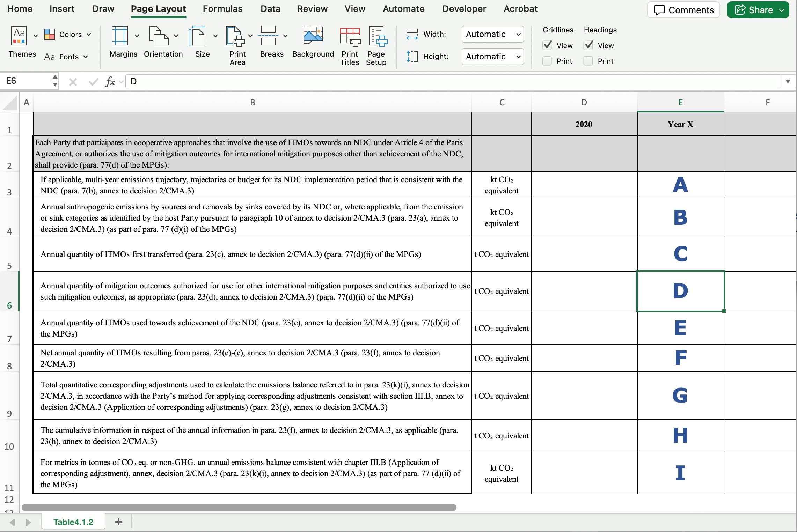Image resolution: width=797 pixels, height=532 pixels.
Task: Click the formula bar input
Action: coord(452,81)
